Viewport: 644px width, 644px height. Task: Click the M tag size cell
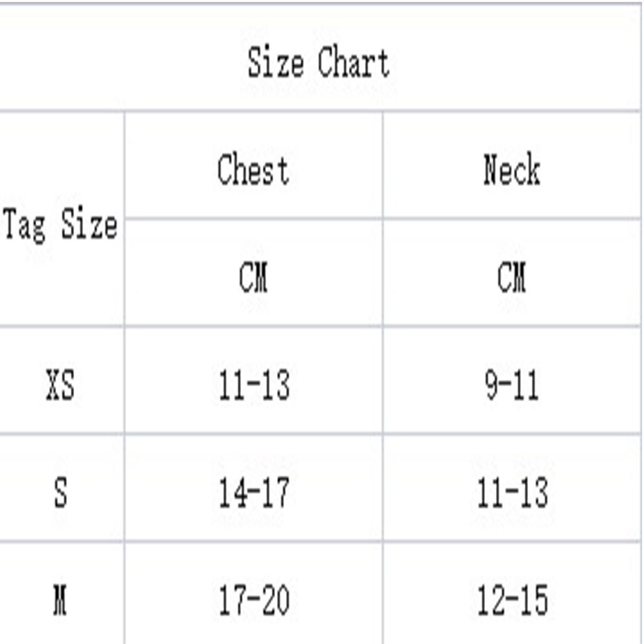61,600
